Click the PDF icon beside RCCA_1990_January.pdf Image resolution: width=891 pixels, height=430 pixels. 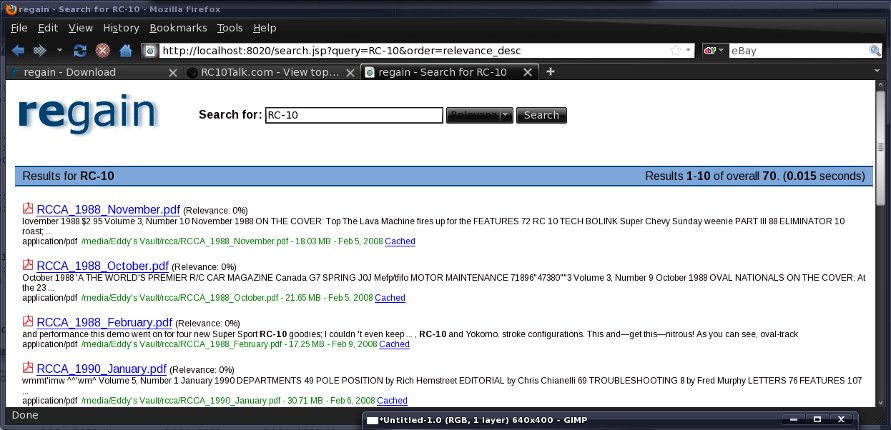click(28, 368)
